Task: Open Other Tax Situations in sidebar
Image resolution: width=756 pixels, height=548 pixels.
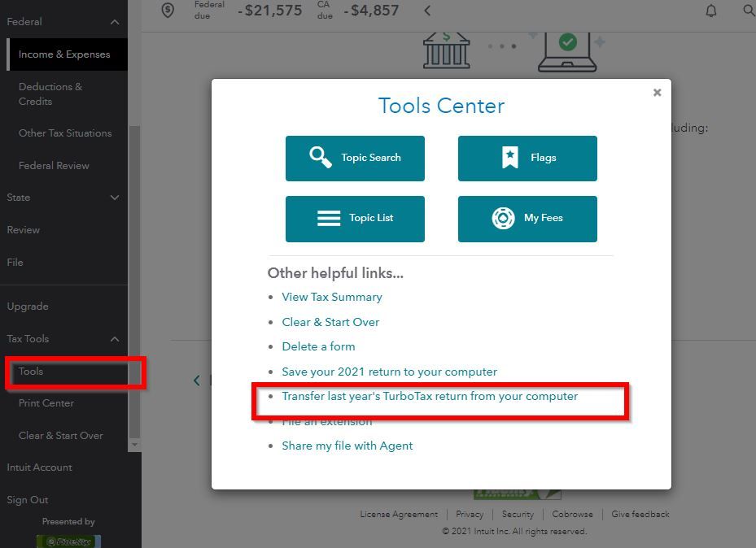Action: coord(65,133)
